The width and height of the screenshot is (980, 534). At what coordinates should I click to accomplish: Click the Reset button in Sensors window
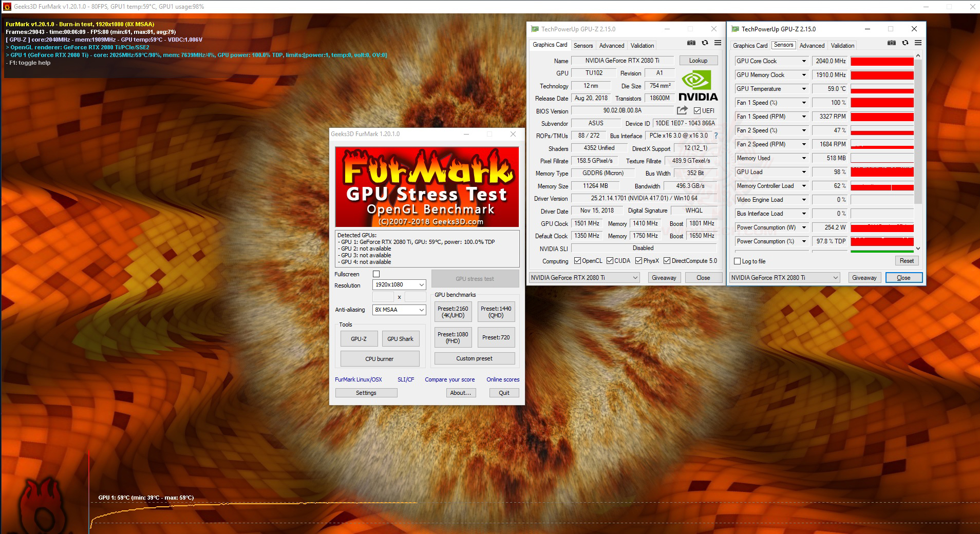tap(907, 261)
